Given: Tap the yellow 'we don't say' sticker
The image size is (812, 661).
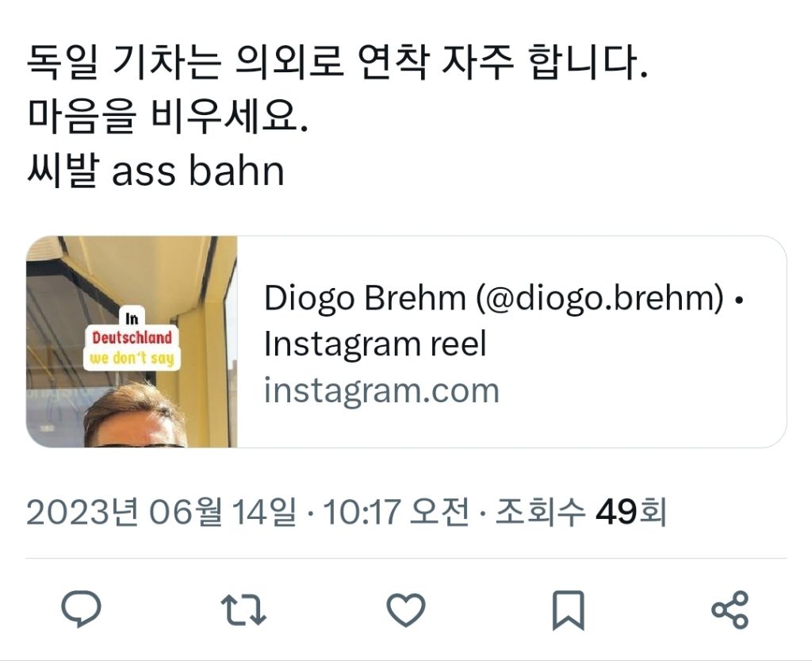Looking at the screenshot, I should [x=132, y=359].
